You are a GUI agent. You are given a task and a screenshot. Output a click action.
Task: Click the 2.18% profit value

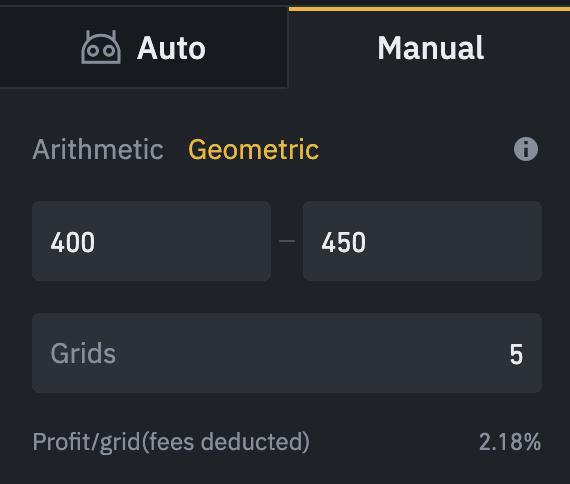click(510, 442)
